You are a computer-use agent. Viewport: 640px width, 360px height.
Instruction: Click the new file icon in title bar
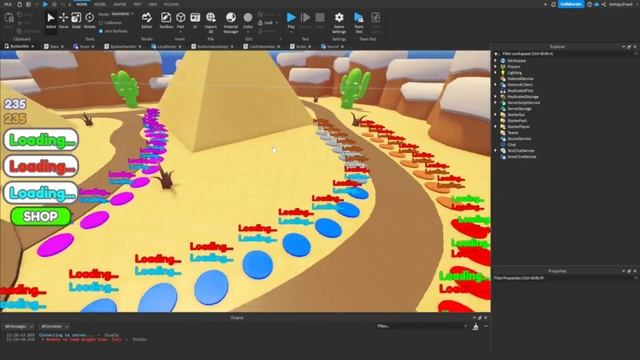[19, 4]
